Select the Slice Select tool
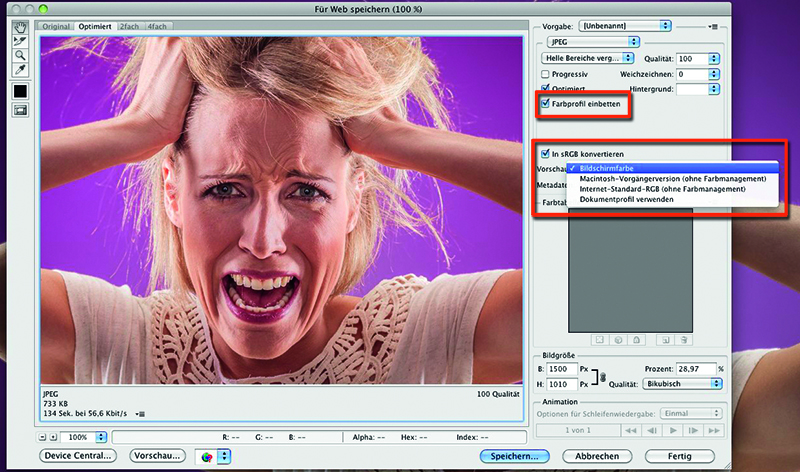This screenshot has height=472, width=800. [19, 41]
